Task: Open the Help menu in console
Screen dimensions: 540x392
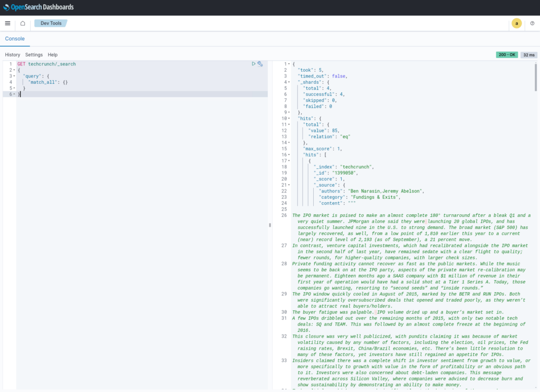Action: [53, 55]
